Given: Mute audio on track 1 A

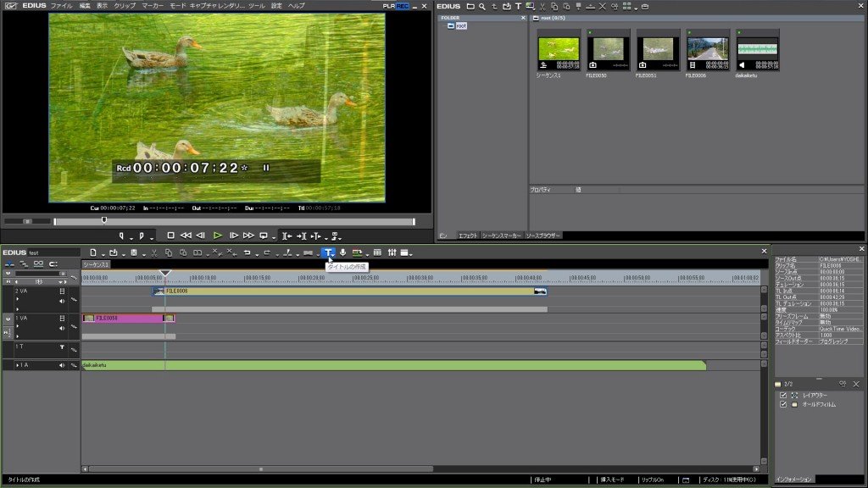Looking at the screenshot, I should pos(62,365).
